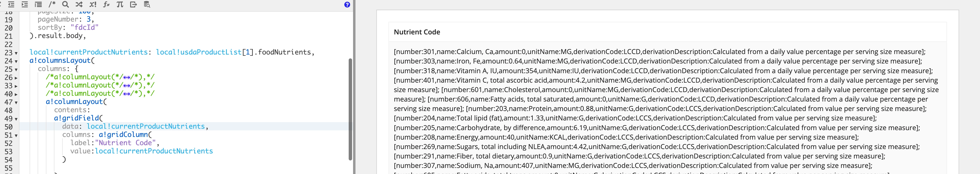The width and height of the screenshot is (980, 174).
Task: Open the database query search icon
Action: pyautogui.click(x=147, y=5)
